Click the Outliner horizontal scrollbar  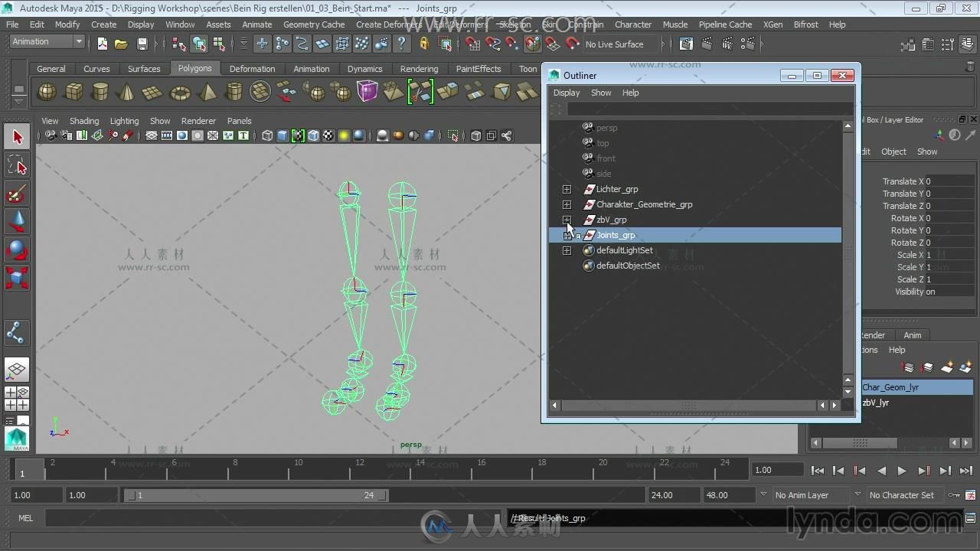[688, 406]
